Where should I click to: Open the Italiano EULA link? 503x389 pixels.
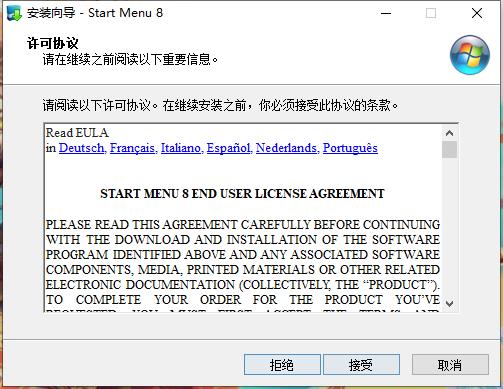coord(181,148)
